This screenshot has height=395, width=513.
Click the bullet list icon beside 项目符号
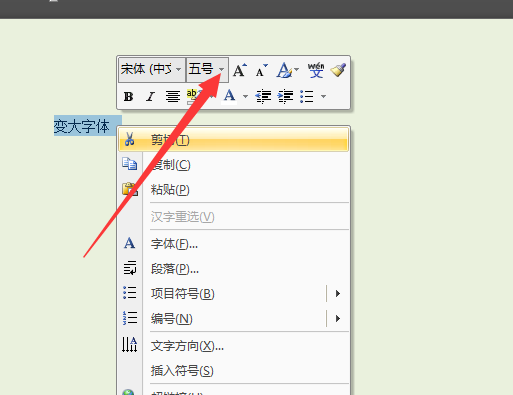(x=129, y=293)
